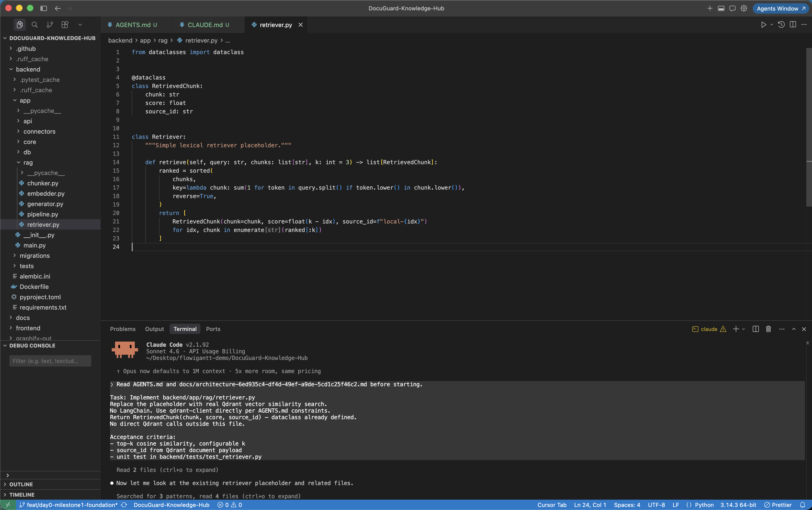Expand the .github folder
The width and height of the screenshot is (812, 510).
pyautogui.click(x=50, y=48)
